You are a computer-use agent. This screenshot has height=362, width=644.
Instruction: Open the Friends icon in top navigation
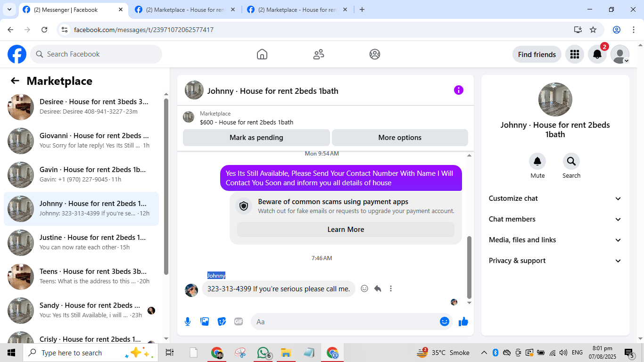pyautogui.click(x=319, y=54)
